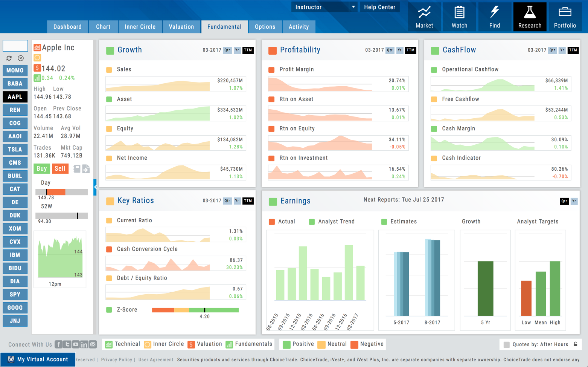Click Apple's green fundamentals bars icon
588x367 pixels.
37,78
